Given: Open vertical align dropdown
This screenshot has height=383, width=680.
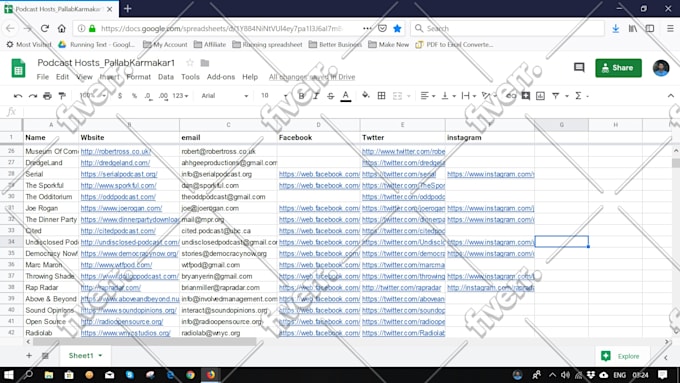Looking at the screenshot, I should (x=448, y=96).
